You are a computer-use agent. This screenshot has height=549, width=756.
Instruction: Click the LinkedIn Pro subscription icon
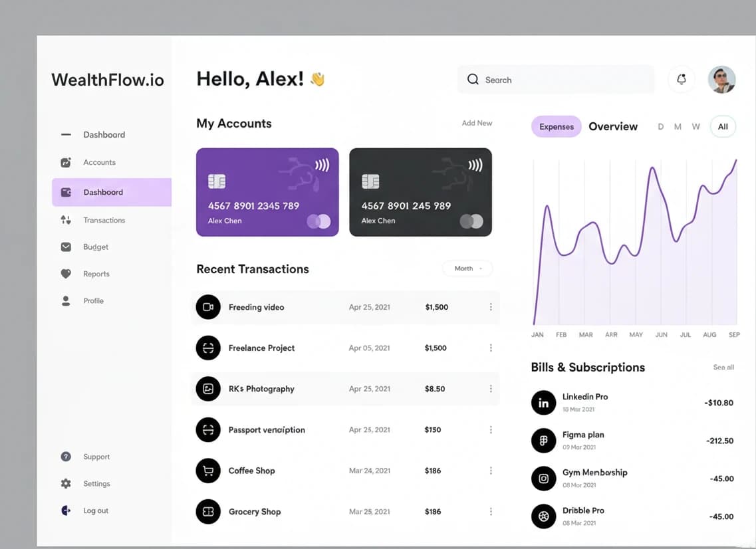click(543, 403)
